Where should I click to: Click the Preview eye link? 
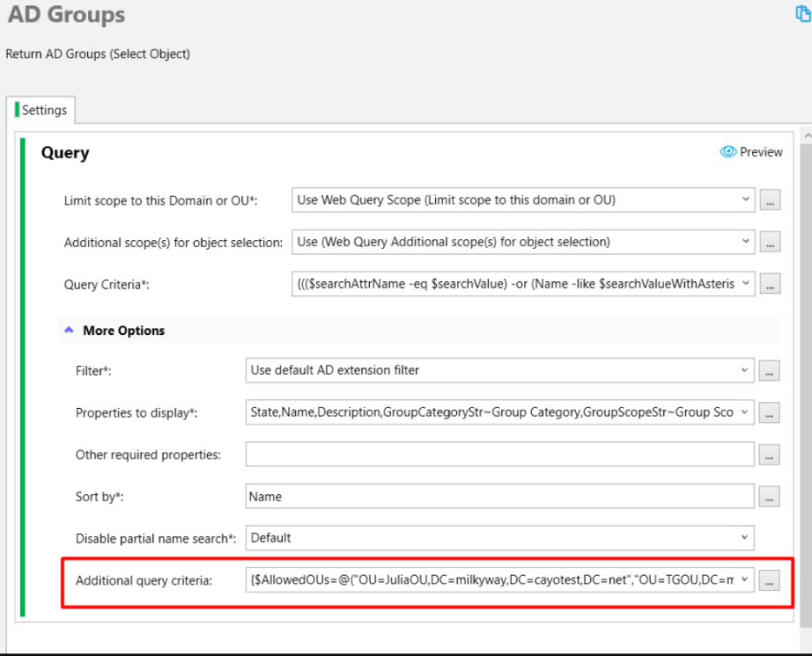(751, 151)
